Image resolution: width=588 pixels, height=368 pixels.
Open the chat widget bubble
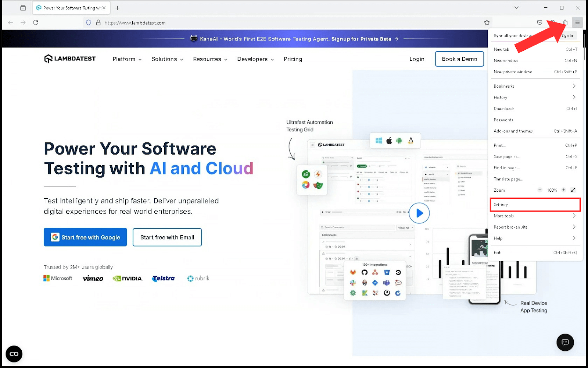point(565,342)
